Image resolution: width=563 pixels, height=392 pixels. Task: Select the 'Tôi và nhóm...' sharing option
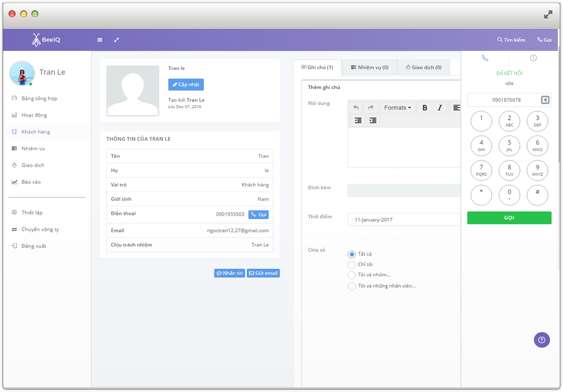coord(352,275)
